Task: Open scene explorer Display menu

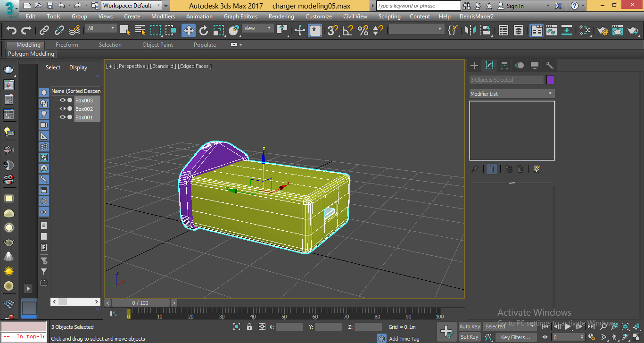Action: click(x=78, y=67)
